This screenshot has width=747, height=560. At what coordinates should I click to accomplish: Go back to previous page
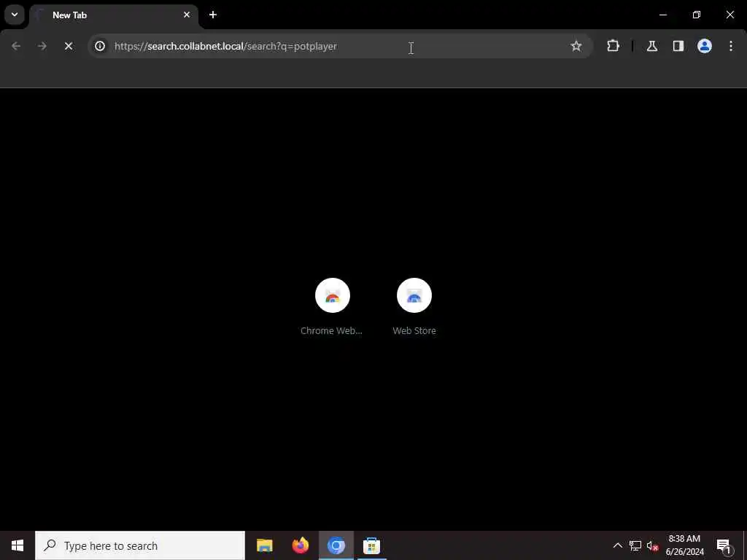click(x=16, y=46)
